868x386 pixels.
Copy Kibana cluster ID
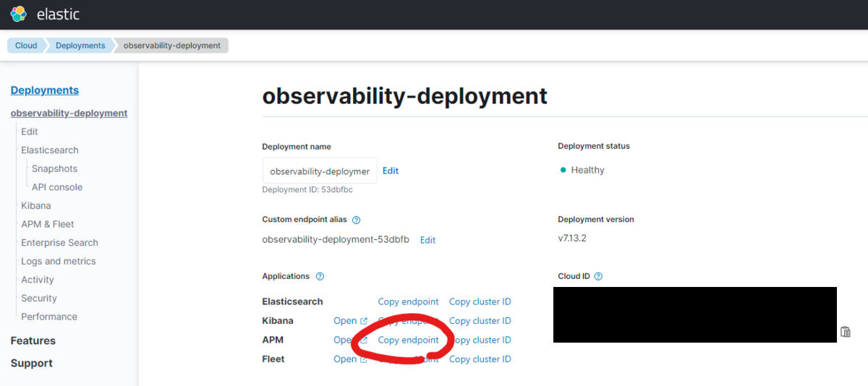pyautogui.click(x=480, y=321)
